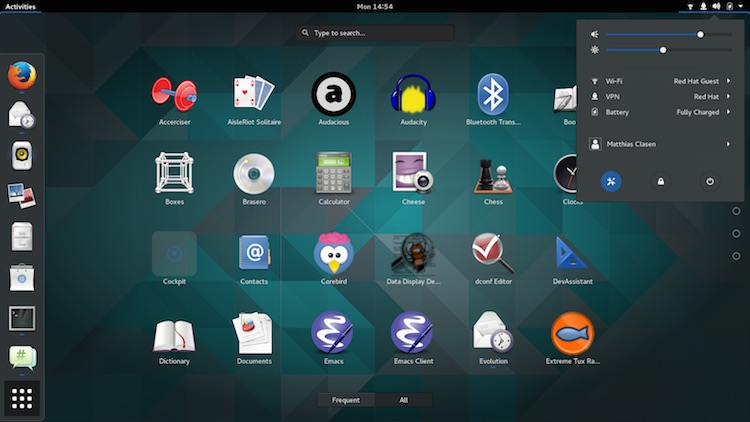This screenshot has height=422, width=750.
Task: Open system Settings from the menu panel
Action: pos(611,182)
